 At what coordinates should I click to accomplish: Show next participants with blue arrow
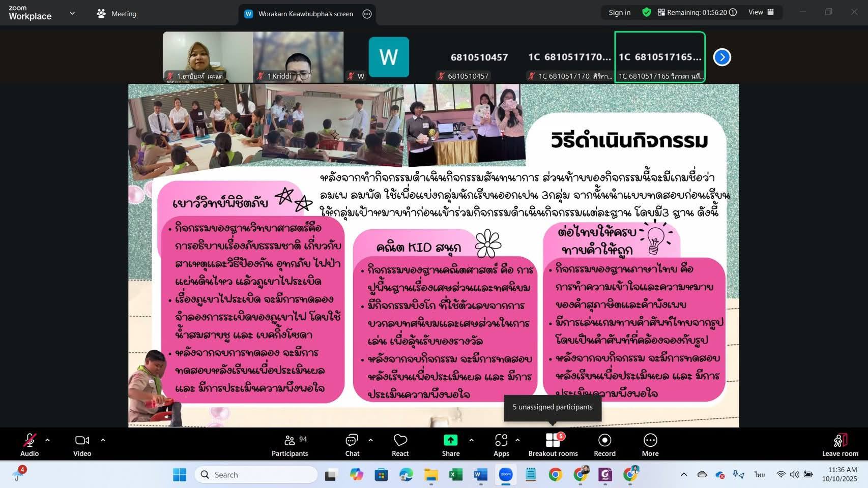722,57
